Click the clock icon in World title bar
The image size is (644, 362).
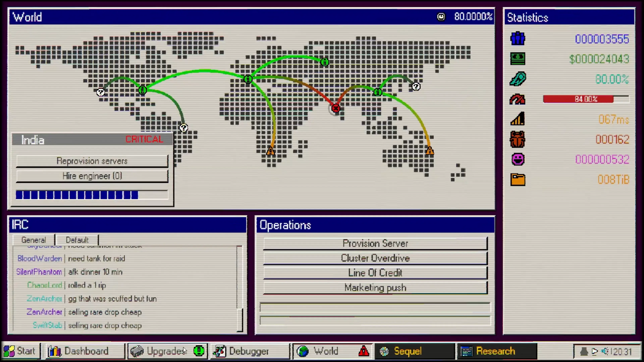pyautogui.click(x=441, y=17)
